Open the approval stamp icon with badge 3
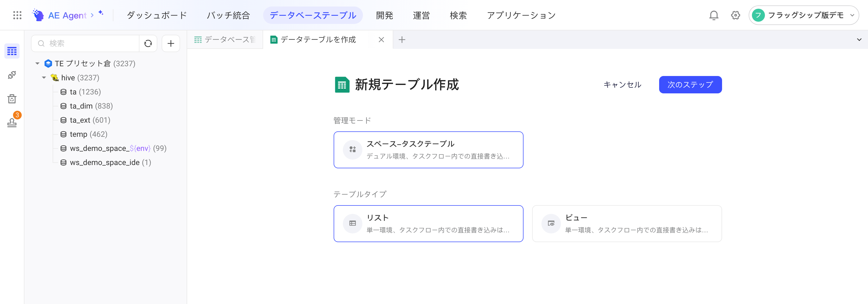Viewport: 868px width, 304px height. (12, 122)
